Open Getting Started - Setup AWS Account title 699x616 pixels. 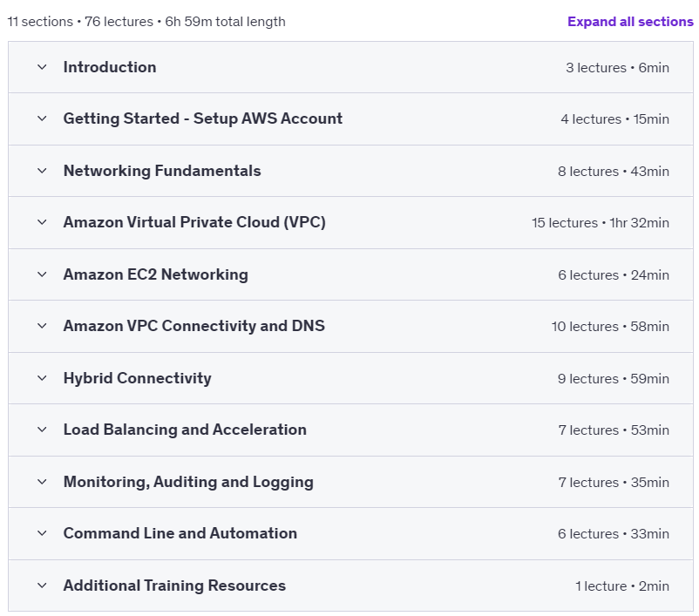[203, 118]
